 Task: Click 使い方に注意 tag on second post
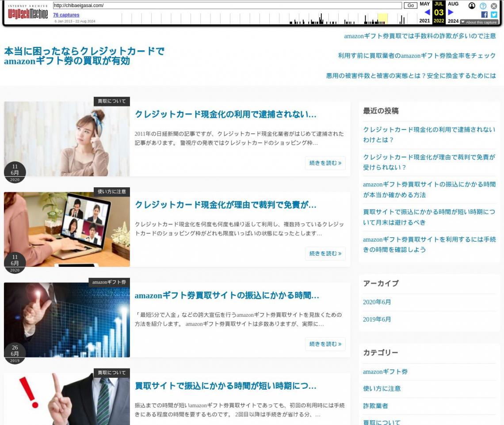112,192
